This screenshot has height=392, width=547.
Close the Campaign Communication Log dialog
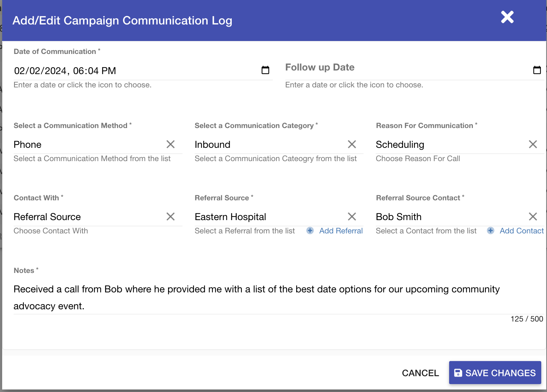coord(507,17)
